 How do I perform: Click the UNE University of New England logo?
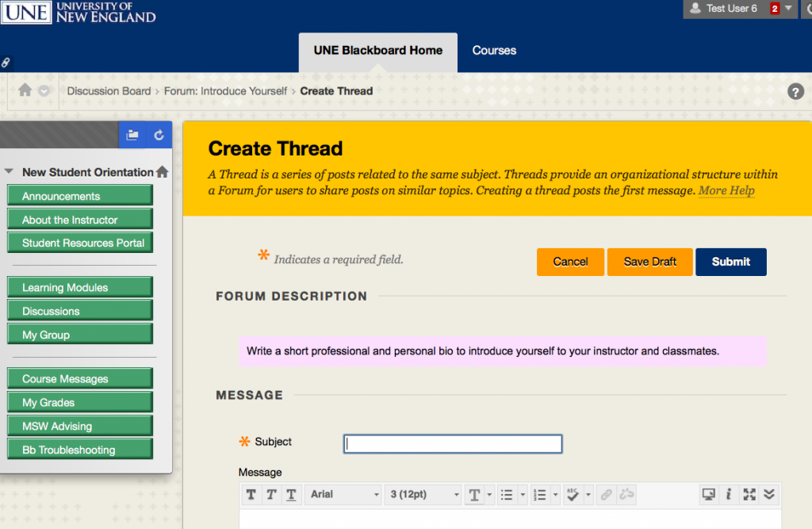79,13
